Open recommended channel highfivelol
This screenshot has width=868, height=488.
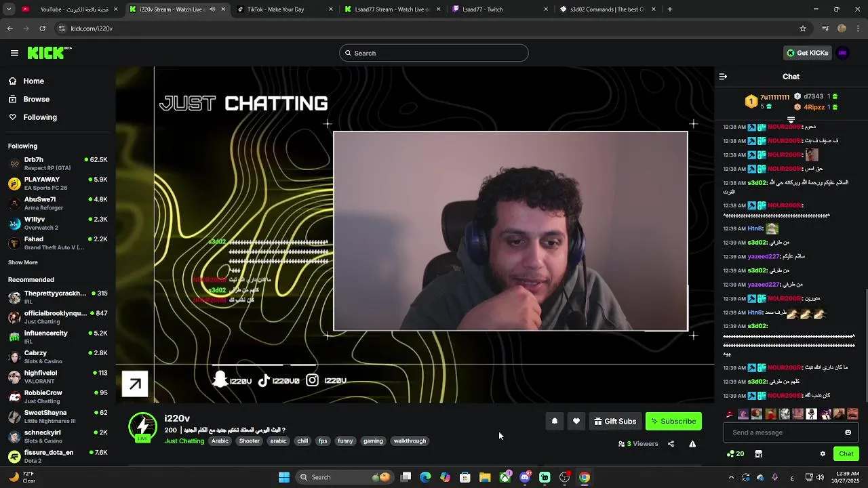[x=58, y=377]
